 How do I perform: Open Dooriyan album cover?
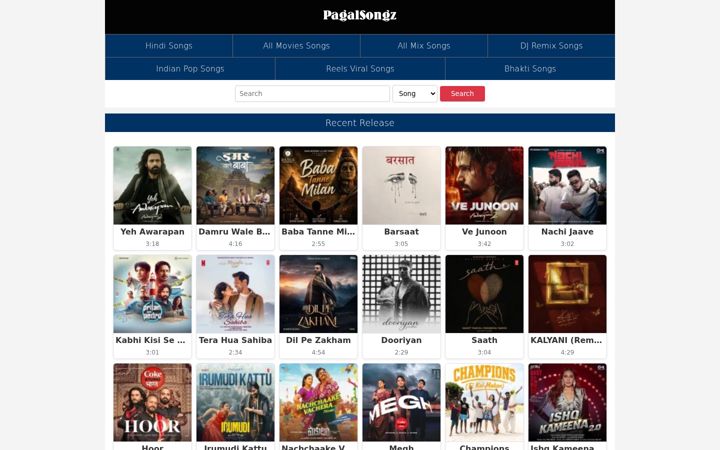point(401,294)
